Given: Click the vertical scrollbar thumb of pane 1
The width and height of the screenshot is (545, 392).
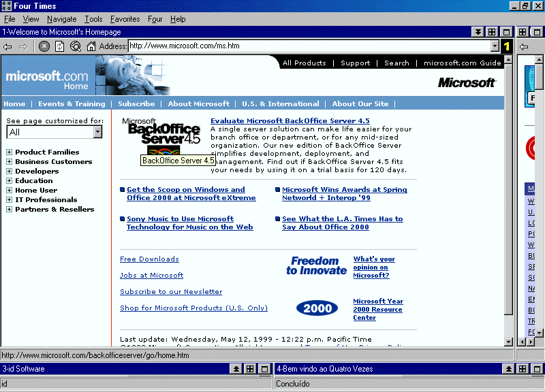Looking at the screenshot, I should click(x=508, y=189).
